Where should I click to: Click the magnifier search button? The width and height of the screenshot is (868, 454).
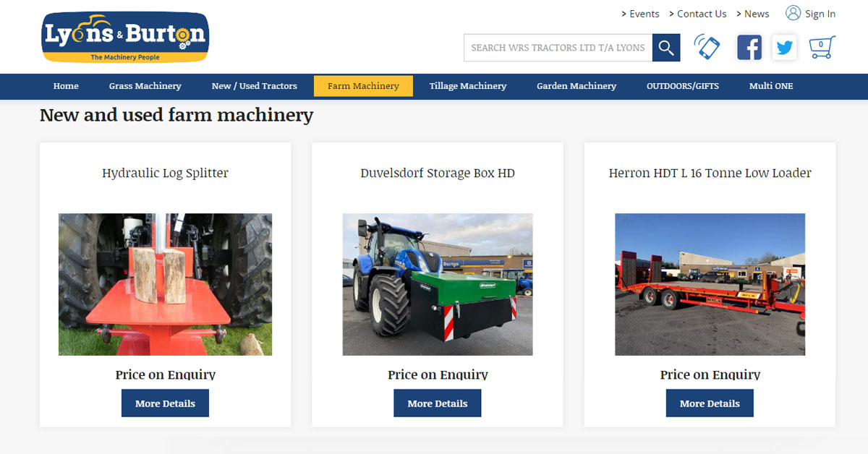click(666, 48)
